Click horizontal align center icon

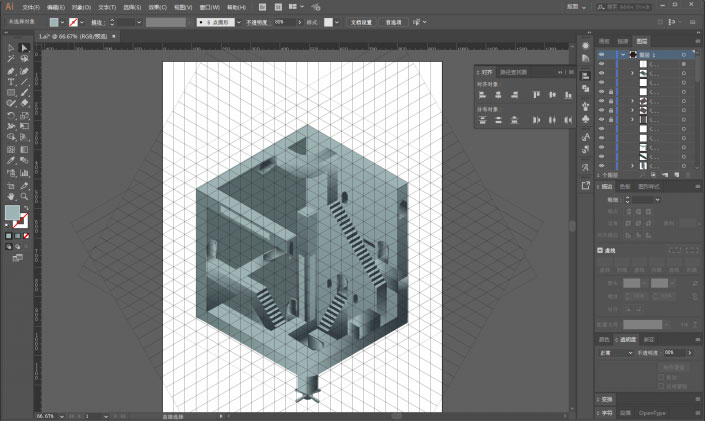(x=498, y=95)
